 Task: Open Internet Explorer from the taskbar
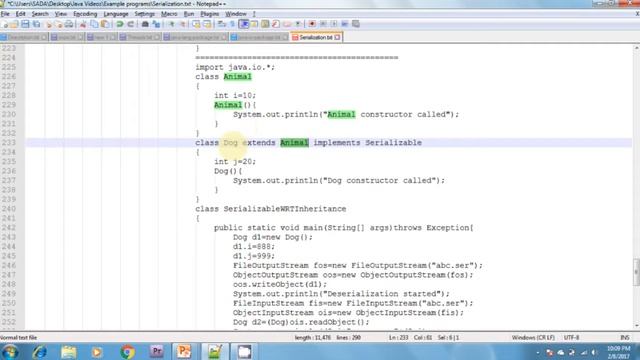(x=40, y=352)
